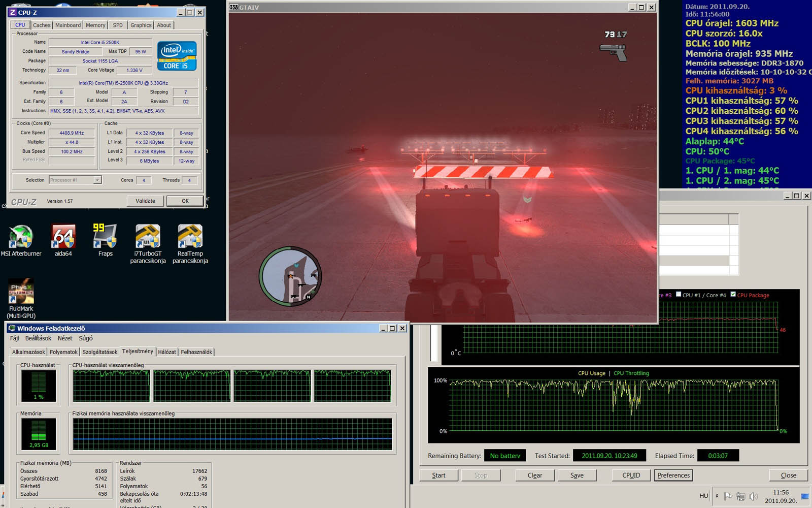Select the Graphics tab in CPU-Z

pyautogui.click(x=141, y=25)
